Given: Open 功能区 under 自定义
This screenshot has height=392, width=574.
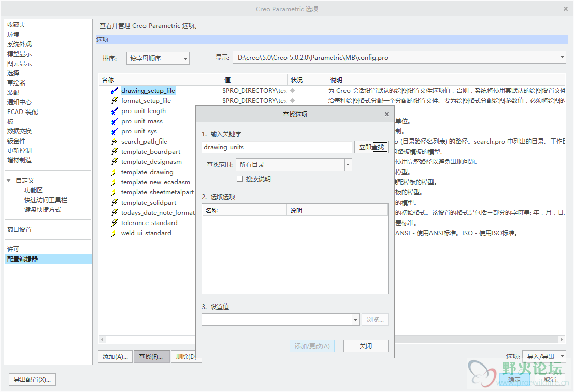Looking at the screenshot, I should [33, 190].
